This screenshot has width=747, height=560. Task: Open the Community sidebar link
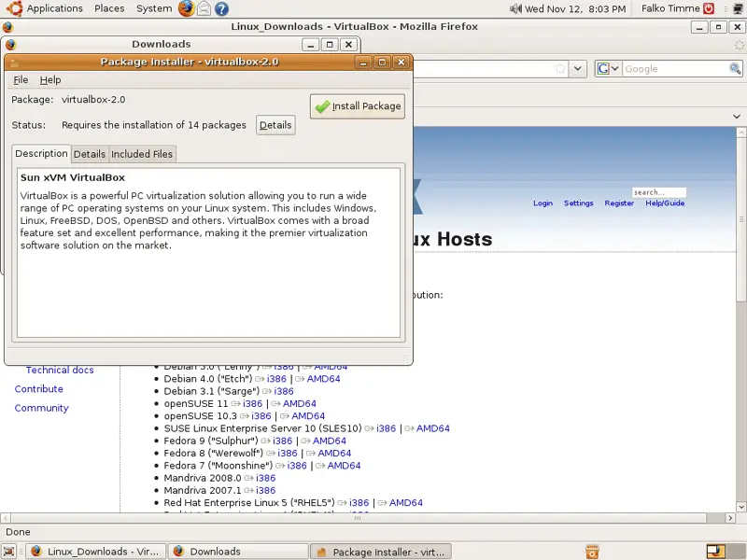tap(41, 408)
